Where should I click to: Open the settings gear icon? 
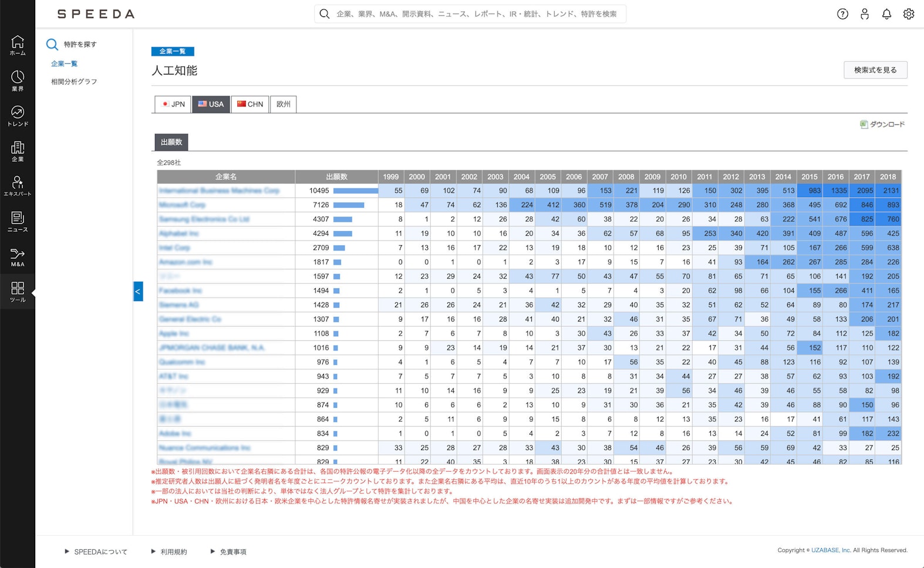pos(909,14)
